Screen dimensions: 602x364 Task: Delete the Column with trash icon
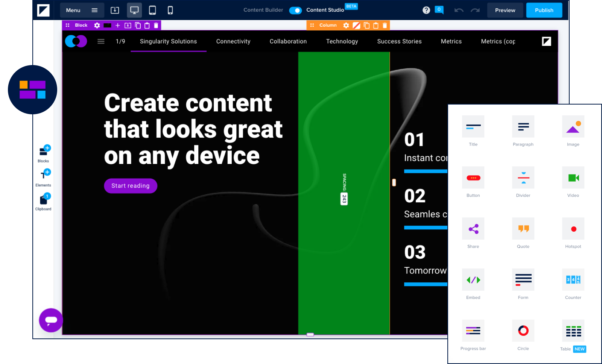coord(385,25)
